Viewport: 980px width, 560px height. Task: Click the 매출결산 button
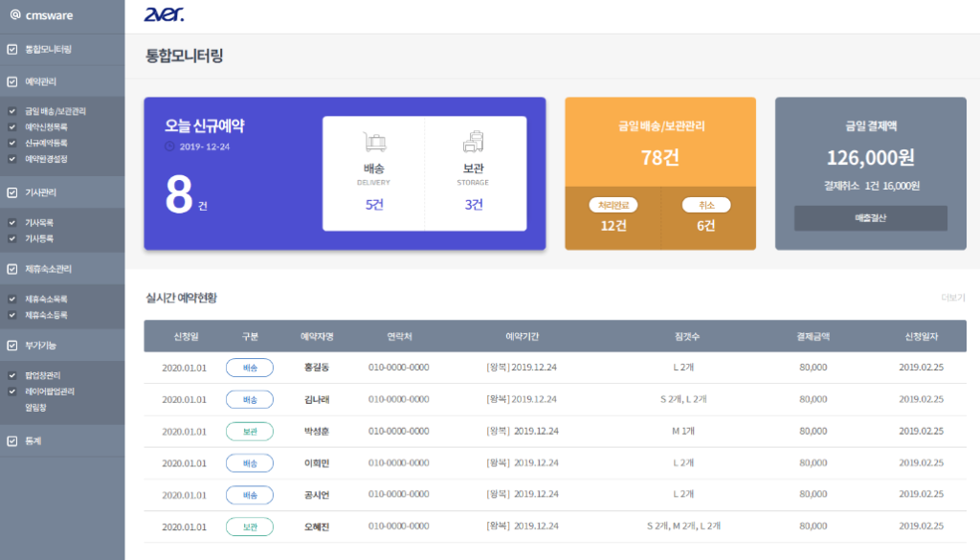tap(871, 218)
